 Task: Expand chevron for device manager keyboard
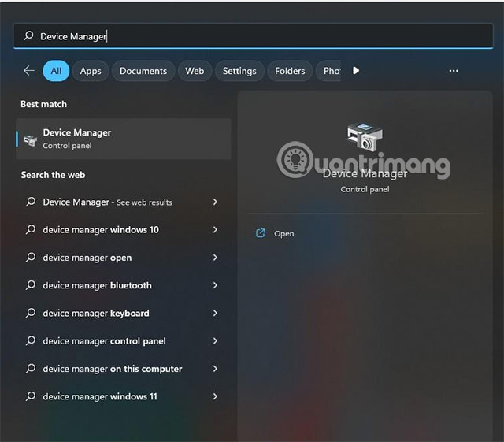coord(215,313)
